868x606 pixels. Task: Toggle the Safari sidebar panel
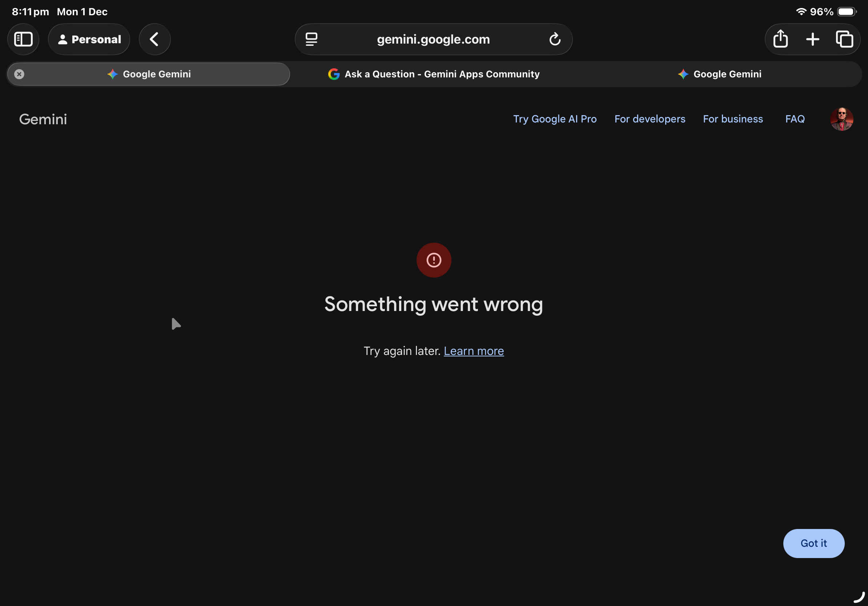tap(23, 39)
